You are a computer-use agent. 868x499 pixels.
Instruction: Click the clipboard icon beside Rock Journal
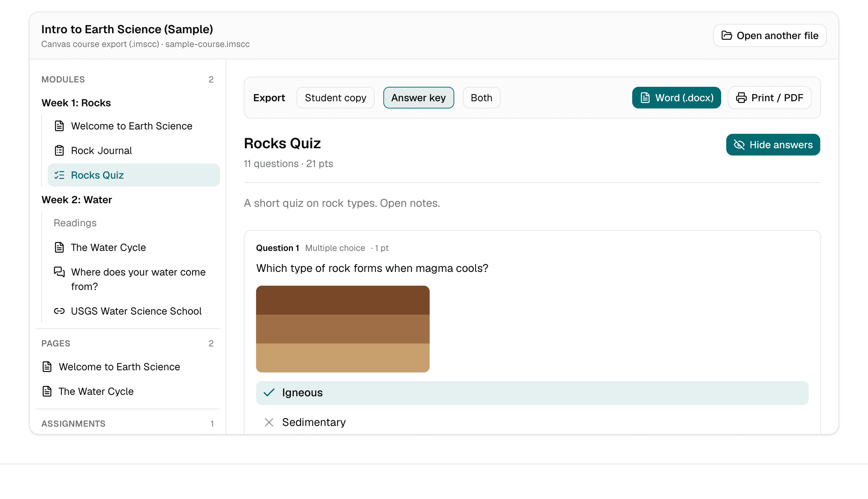coord(59,150)
